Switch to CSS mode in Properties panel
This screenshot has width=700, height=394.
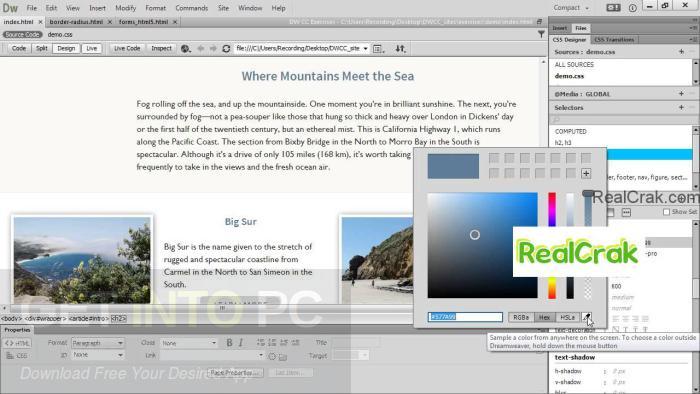(17, 356)
